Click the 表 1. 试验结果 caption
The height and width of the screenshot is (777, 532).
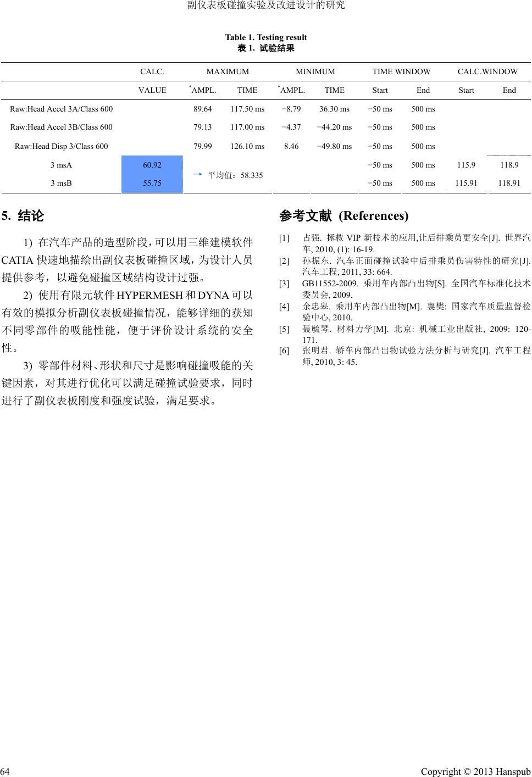point(266,48)
